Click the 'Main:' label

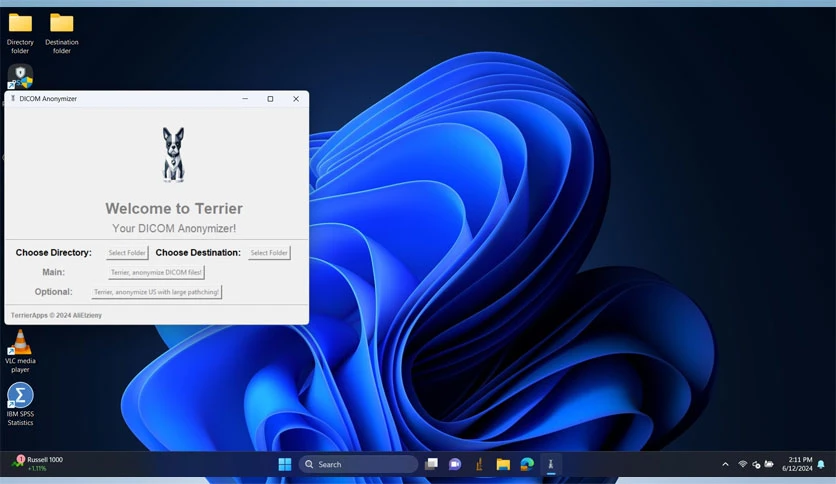coord(53,272)
